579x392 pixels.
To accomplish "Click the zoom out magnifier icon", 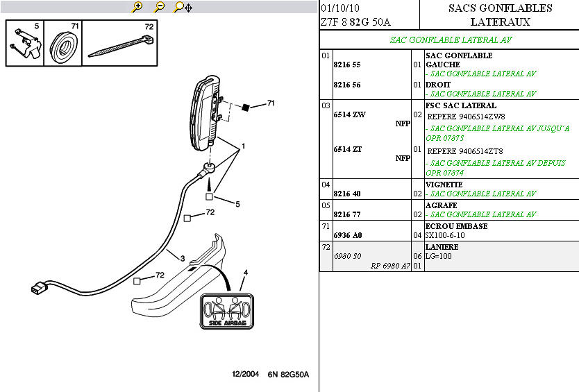I will click(160, 7).
